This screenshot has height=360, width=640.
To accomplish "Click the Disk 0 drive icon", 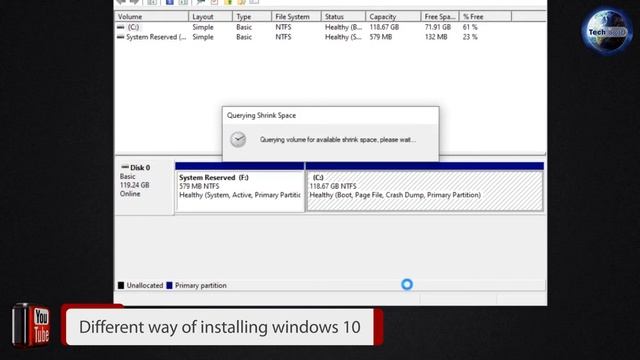I will pyautogui.click(x=125, y=167).
